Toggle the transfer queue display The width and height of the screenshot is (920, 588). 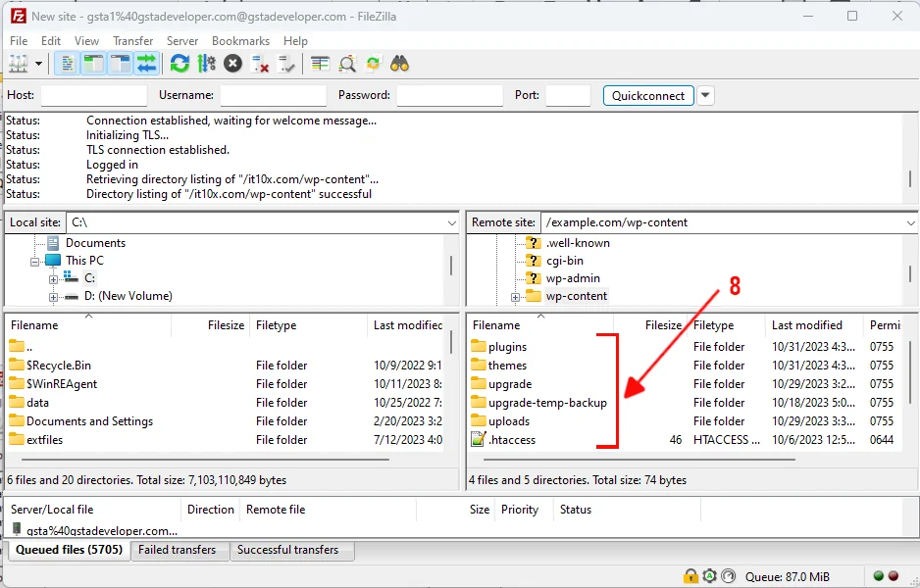146,64
